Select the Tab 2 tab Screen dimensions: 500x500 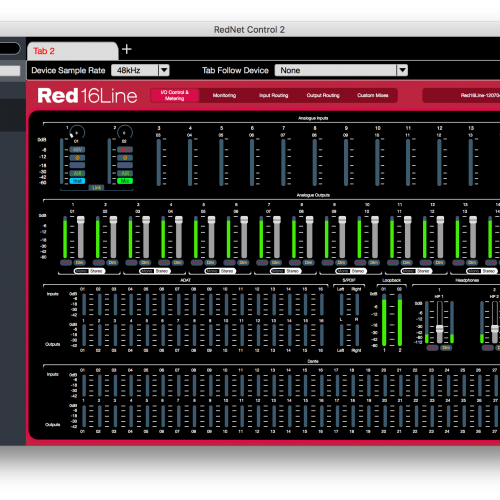(x=72, y=51)
